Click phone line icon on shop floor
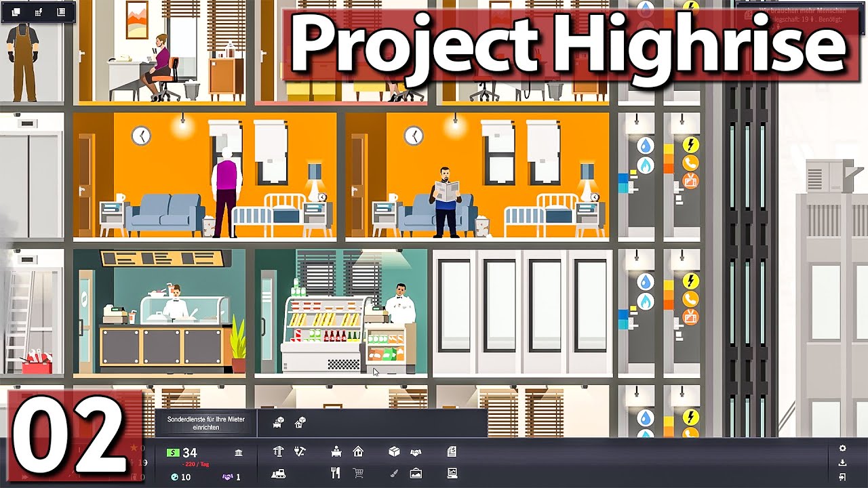 pyautogui.click(x=690, y=299)
